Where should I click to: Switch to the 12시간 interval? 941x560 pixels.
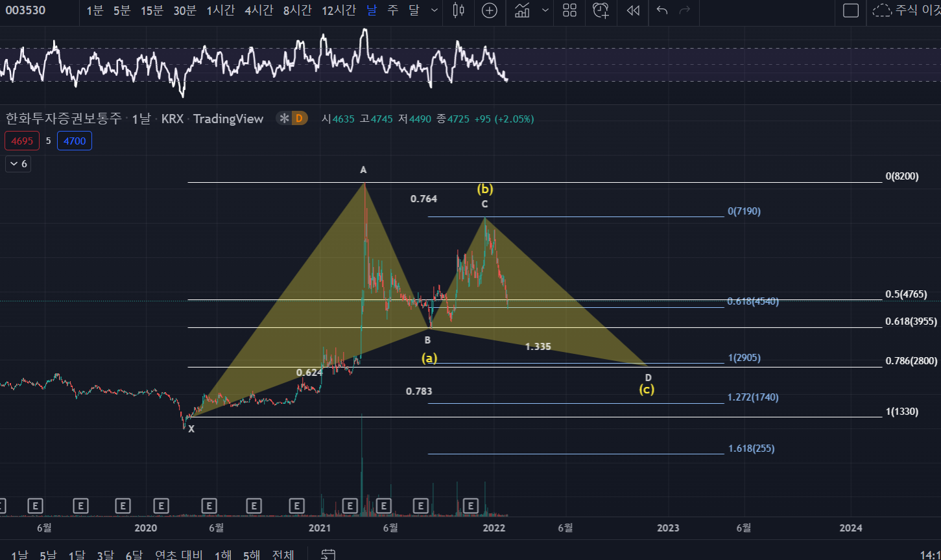tap(339, 10)
